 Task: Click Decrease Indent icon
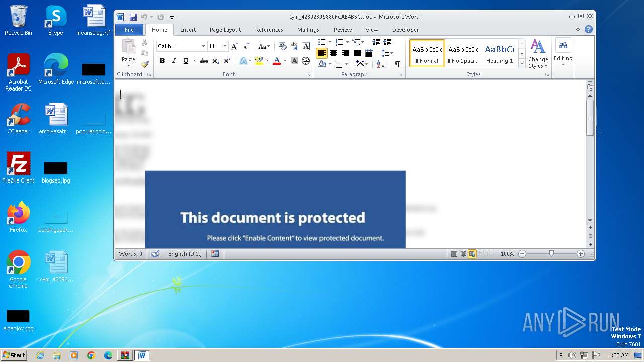coord(376,42)
